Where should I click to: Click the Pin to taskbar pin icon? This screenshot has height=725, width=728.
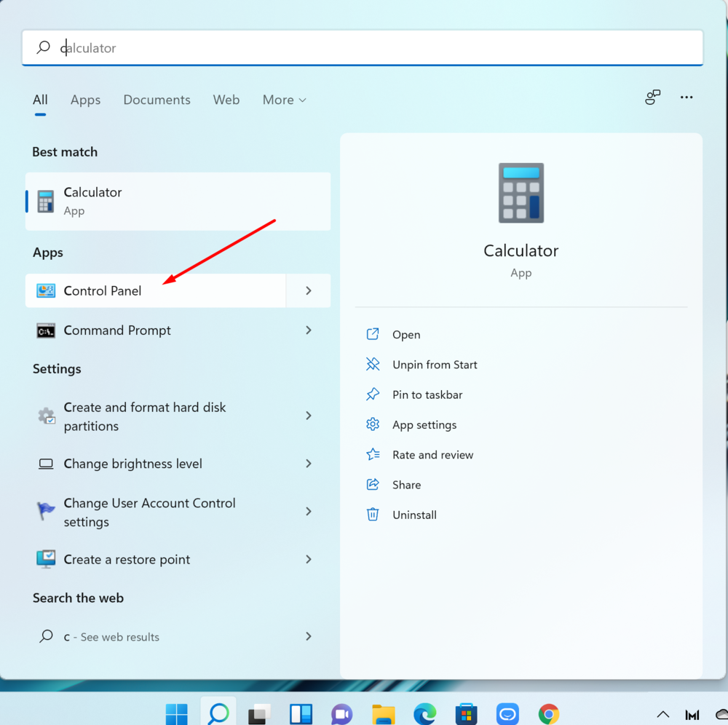[x=373, y=395]
